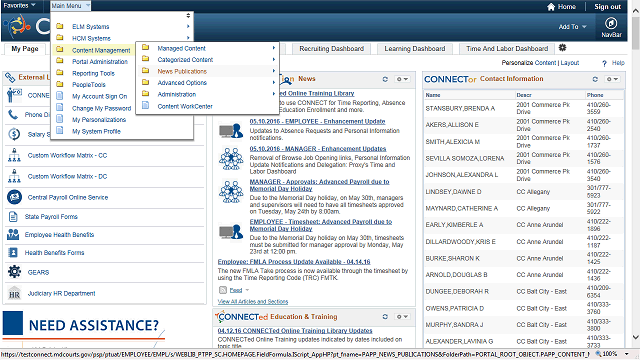
Task: Click the Help question mark icon
Action: [604, 63]
